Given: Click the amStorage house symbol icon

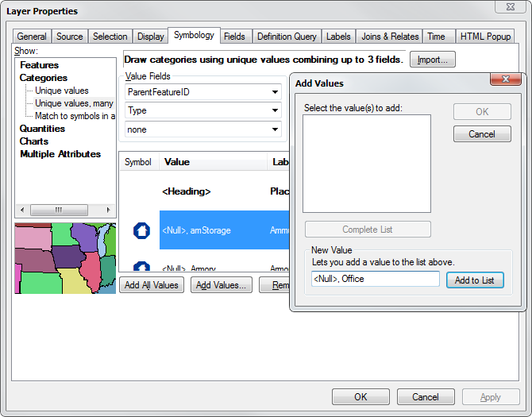Looking at the screenshot, I should pyautogui.click(x=141, y=231).
